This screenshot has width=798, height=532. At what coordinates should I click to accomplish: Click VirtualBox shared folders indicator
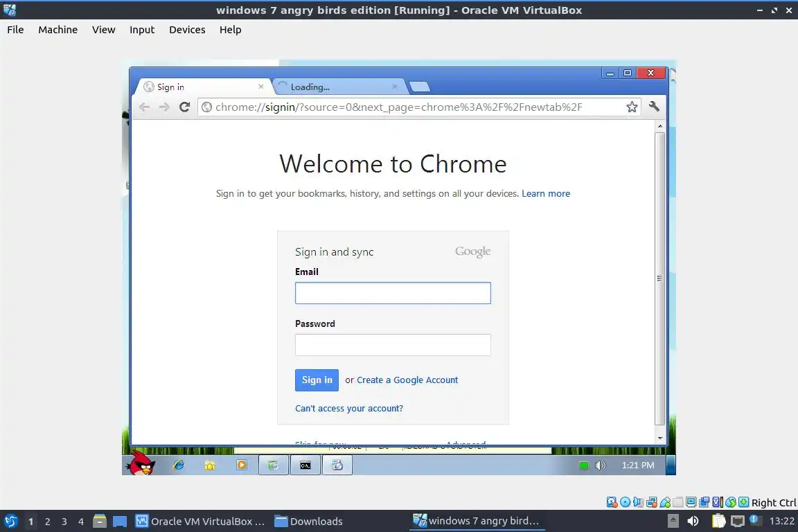pos(678,502)
